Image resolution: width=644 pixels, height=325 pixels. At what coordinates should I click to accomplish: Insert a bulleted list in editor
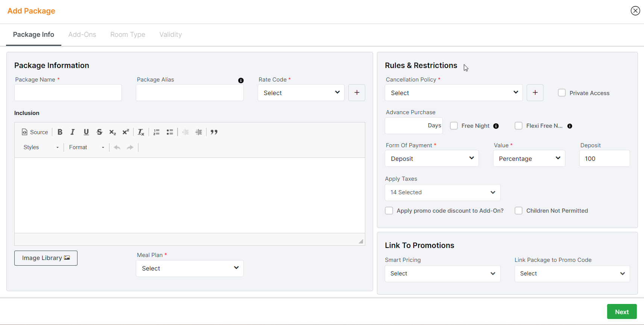coord(170,132)
